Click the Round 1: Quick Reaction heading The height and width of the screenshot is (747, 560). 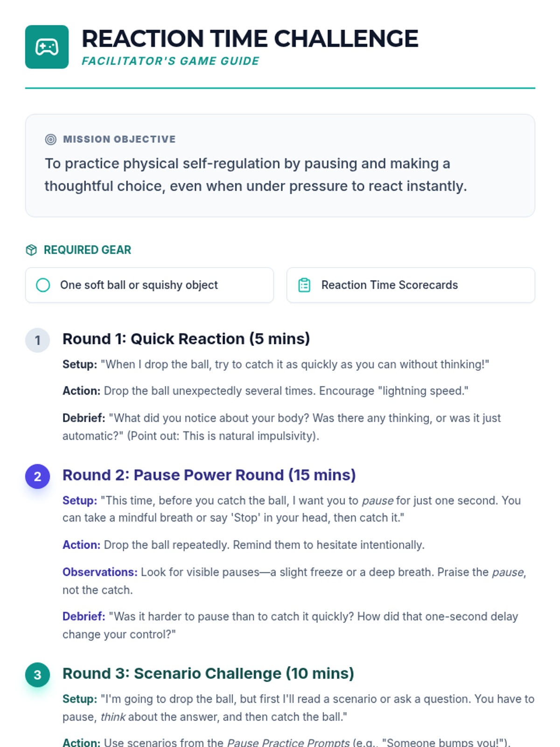pos(186,339)
